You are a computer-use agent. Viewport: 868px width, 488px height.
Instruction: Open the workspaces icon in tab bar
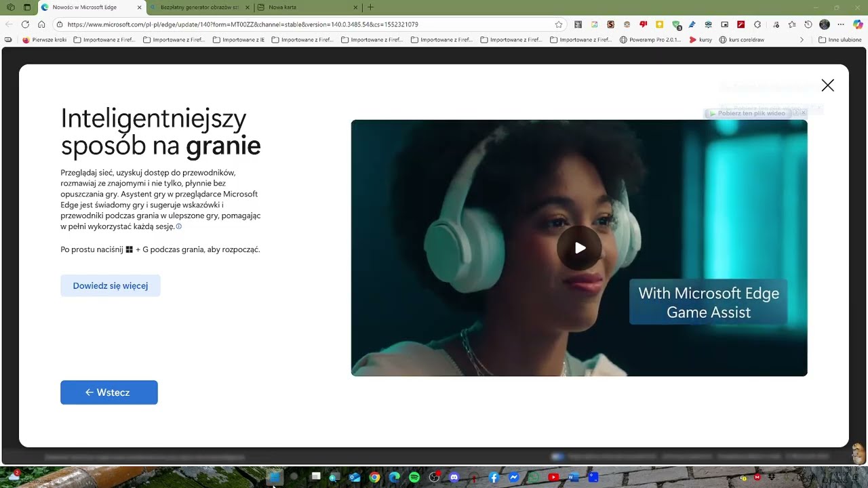10,7
